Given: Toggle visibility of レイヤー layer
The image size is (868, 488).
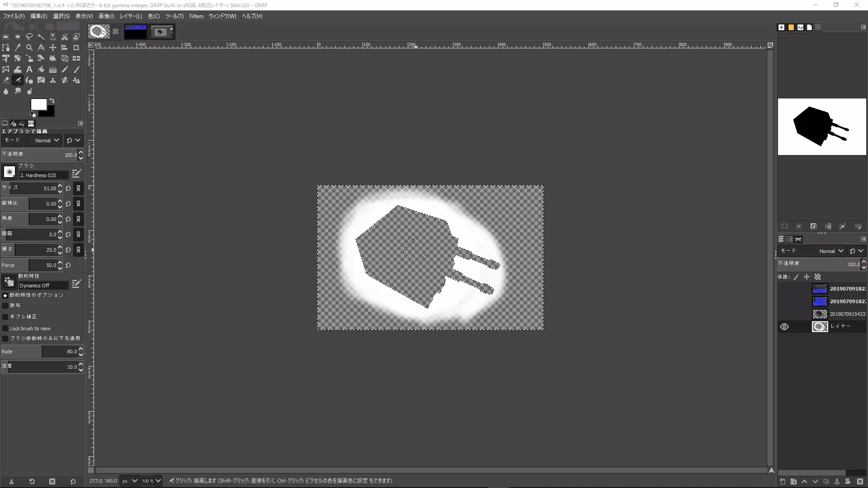Looking at the screenshot, I should [x=784, y=327].
